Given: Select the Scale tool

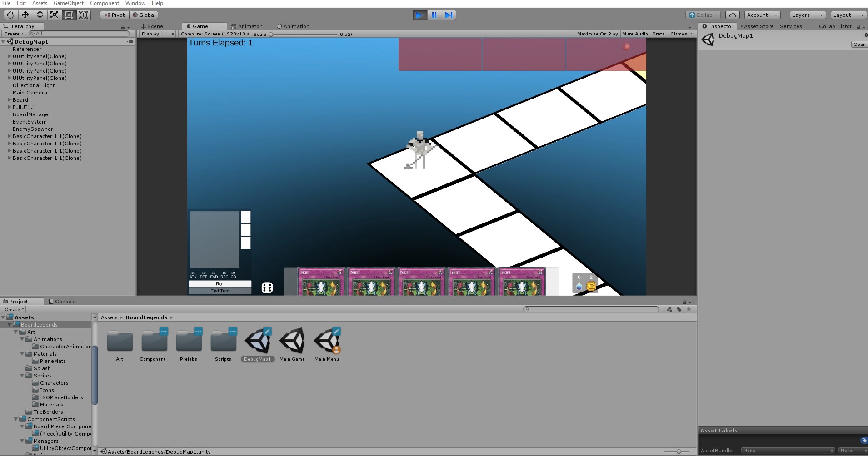Looking at the screenshot, I should click(x=54, y=15).
